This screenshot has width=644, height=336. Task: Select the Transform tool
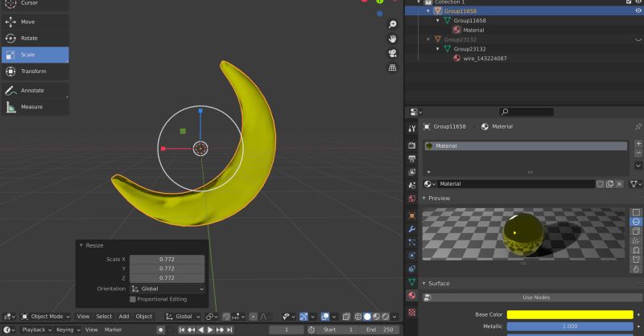tap(35, 72)
